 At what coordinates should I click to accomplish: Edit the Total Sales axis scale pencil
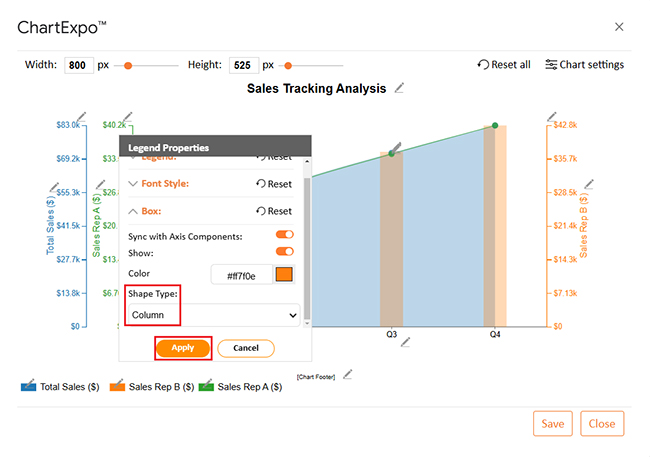(x=82, y=117)
